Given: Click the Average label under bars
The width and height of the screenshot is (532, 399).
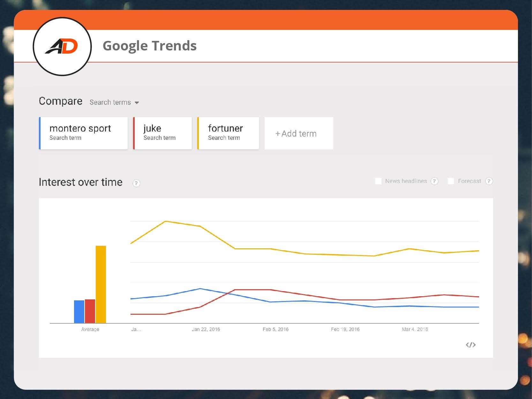Looking at the screenshot, I should point(90,329).
